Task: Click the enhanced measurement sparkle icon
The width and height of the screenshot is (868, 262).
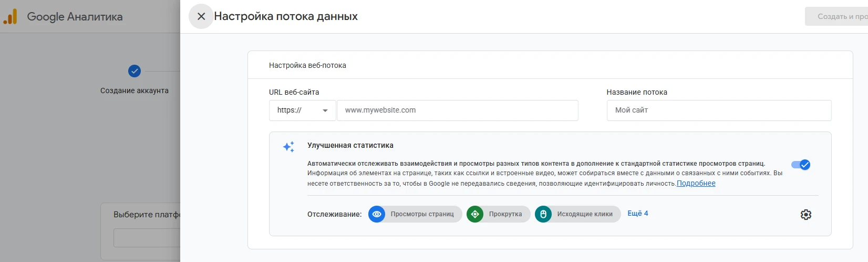Action: (288, 147)
